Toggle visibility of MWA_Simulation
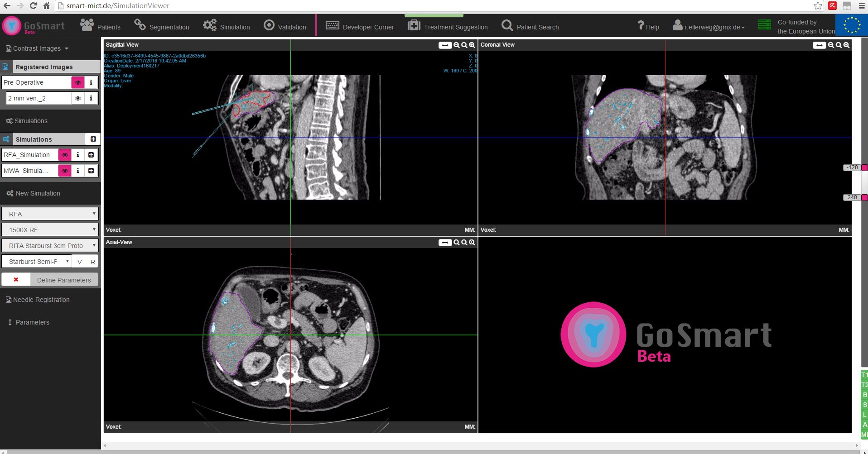This screenshot has height=454, width=868. (x=65, y=171)
